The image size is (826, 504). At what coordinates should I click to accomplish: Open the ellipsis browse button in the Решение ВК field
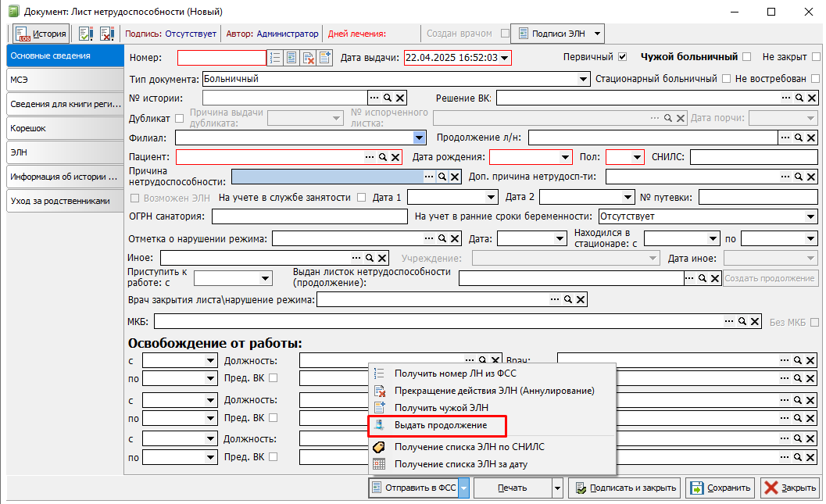[x=785, y=98]
